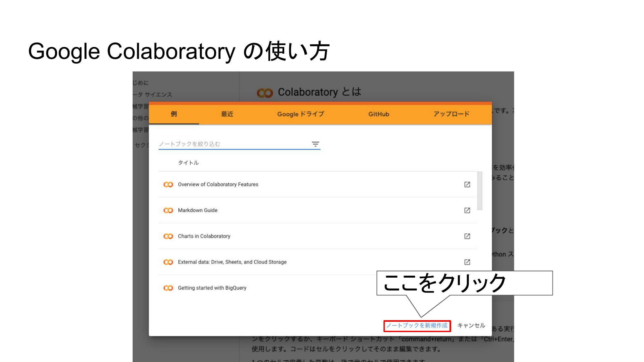
Task: Open External data notebook in new tab icon
Action: [467, 262]
